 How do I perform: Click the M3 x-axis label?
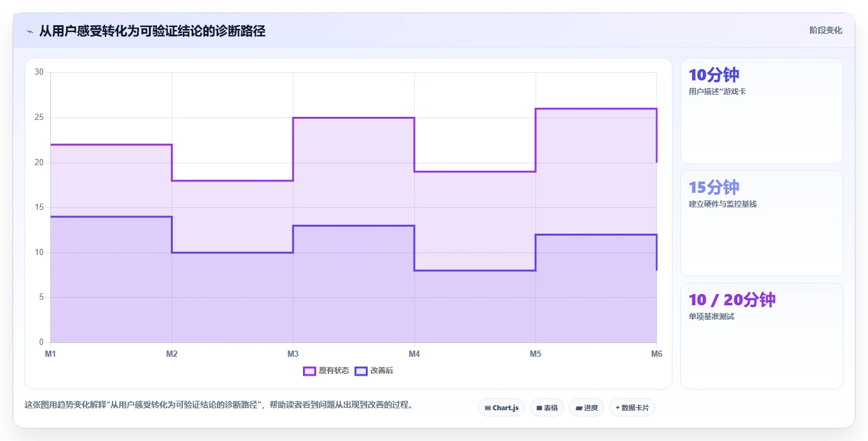[293, 354]
